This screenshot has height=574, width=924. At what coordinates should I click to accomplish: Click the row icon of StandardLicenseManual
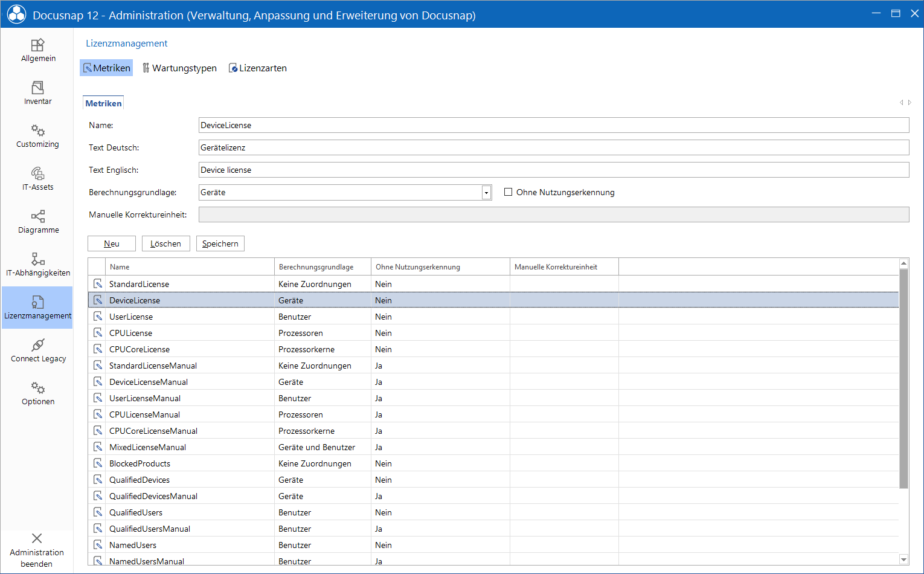click(98, 365)
